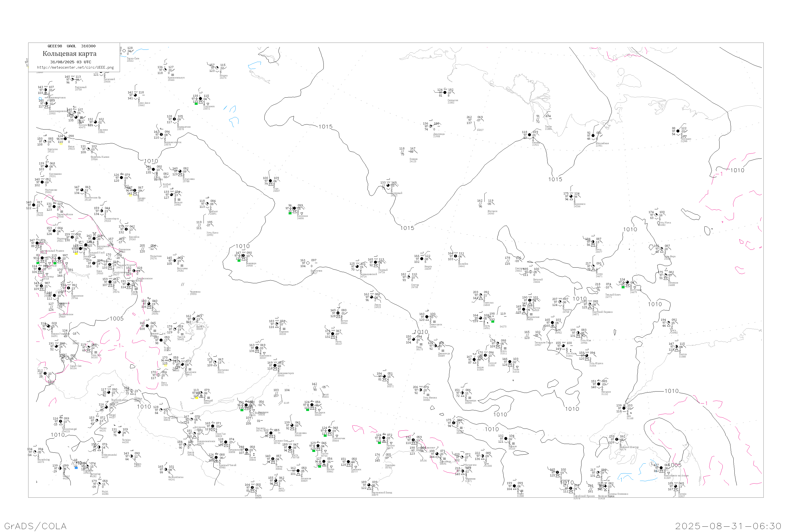Click the filled station circle at Улан-Удэ
The image size is (798, 532).
(213, 426)
